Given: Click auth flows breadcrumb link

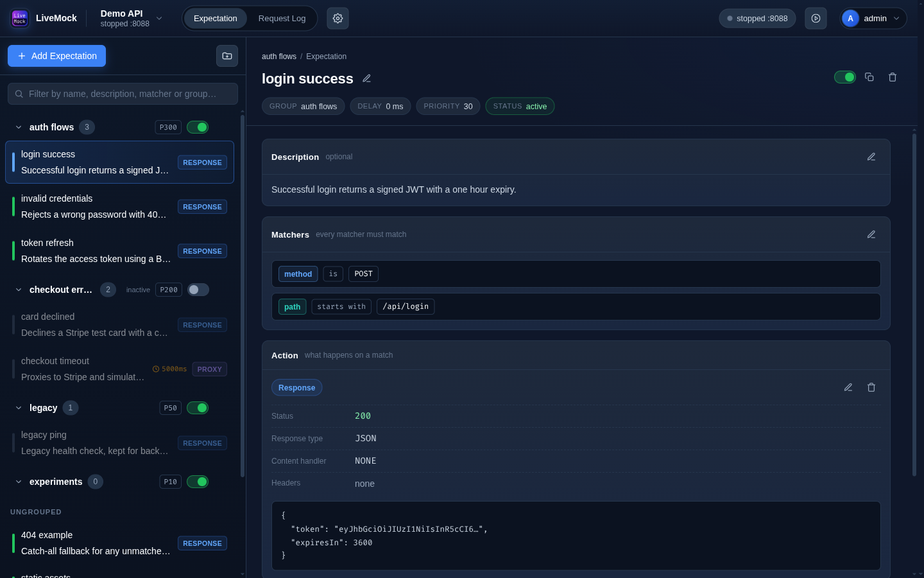Looking at the screenshot, I should click(279, 57).
